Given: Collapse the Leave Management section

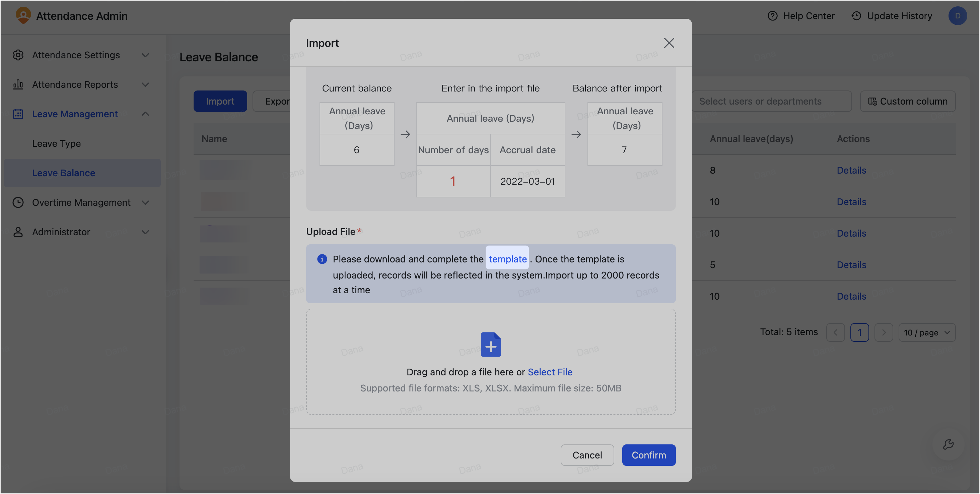Looking at the screenshot, I should tap(145, 114).
